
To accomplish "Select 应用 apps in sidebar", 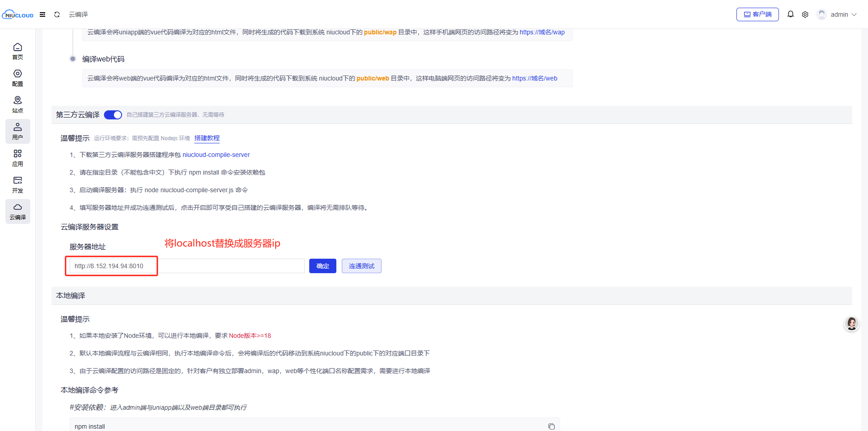I will [18, 158].
